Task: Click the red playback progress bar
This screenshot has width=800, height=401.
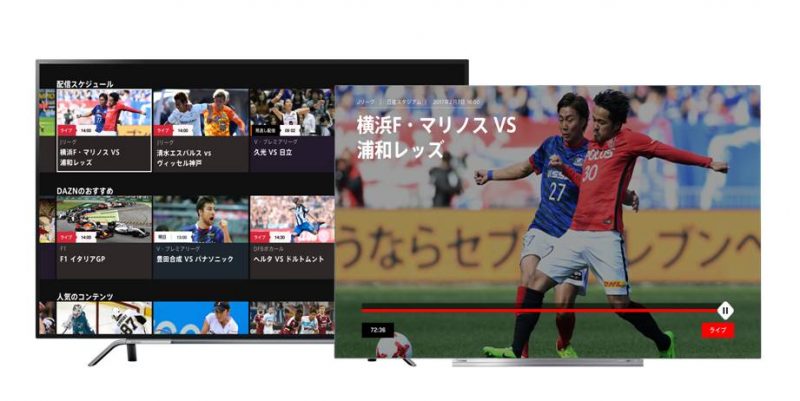Action: pyautogui.click(x=540, y=310)
